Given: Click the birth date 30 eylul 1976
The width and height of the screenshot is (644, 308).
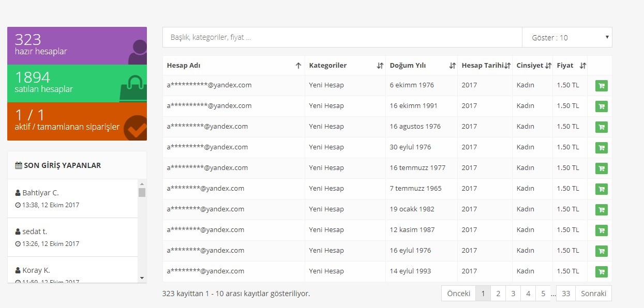Looking at the screenshot, I should (x=410, y=147).
